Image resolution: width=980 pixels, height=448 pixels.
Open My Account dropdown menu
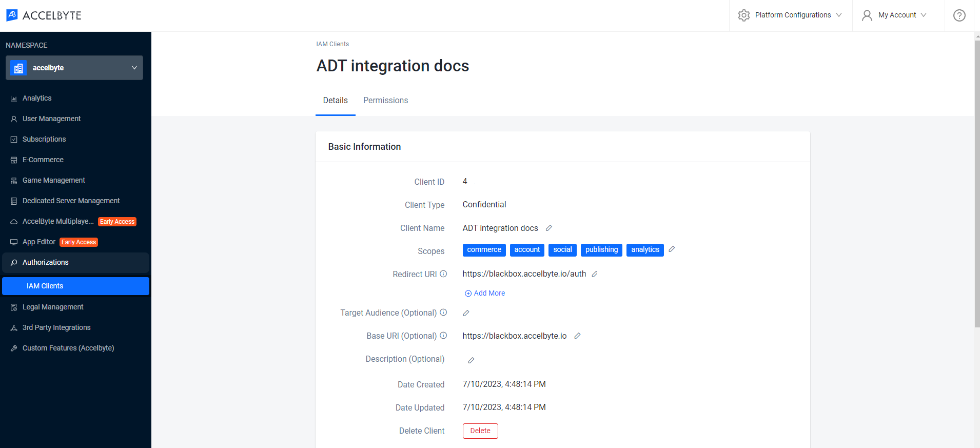click(898, 15)
